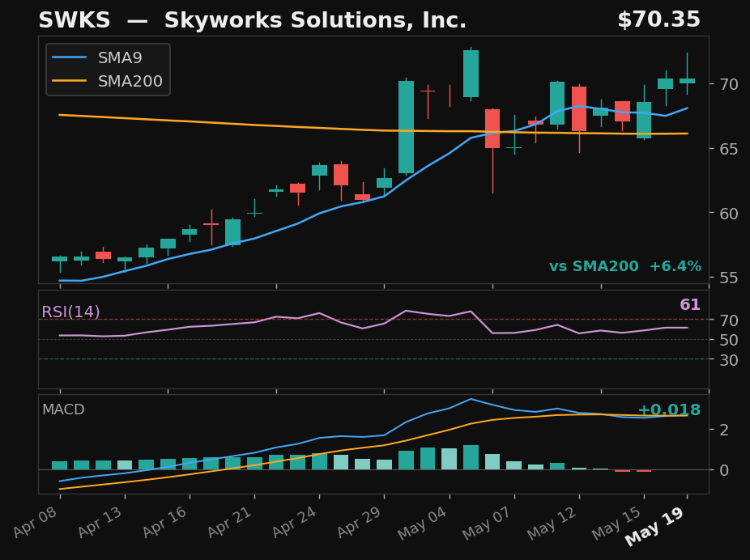750x560 pixels.
Task: Click the Apr 21 date axis label
Action: coord(231,521)
